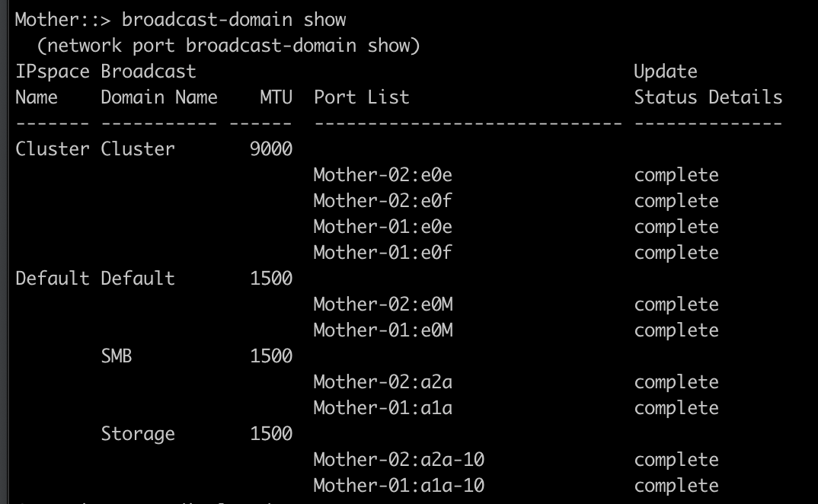Screen dimensions: 818x504
Task: Click the Mother-02:e0e port entry
Action: [382, 175]
